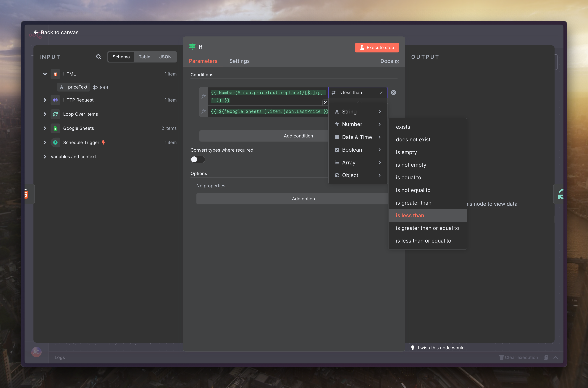Image resolution: width=588 pixels, height=388 pixels.
Task: Toggle Convert types where required switch
Action: (198, 159)
